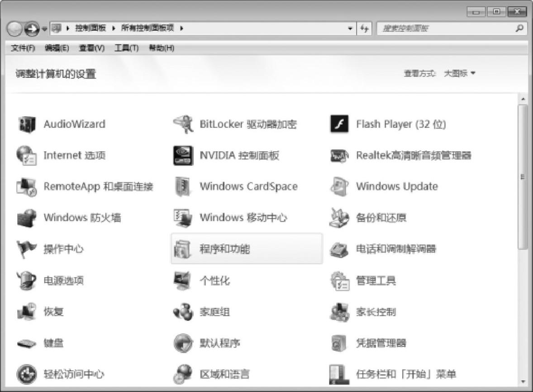
Task: Open the Windows 移动中心 icon
Action: (x=183, y=218)
